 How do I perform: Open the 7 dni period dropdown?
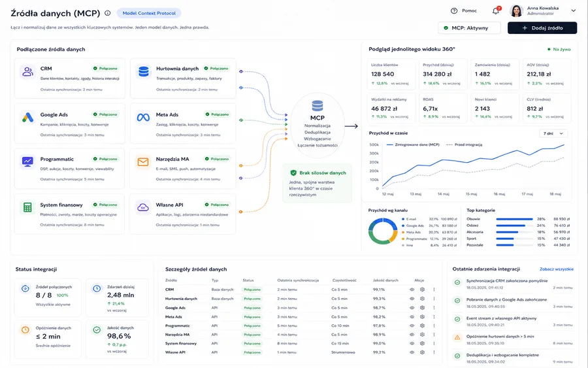(553, 133)
